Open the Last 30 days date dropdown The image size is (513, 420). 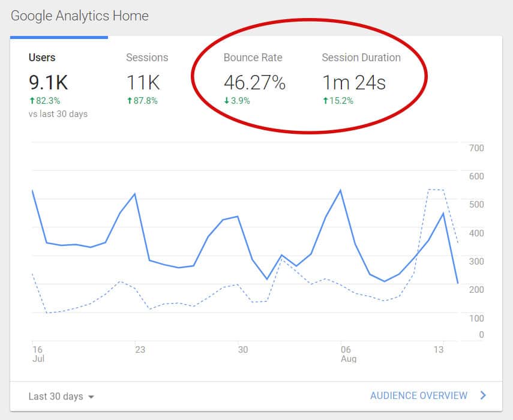pos(61,397)
